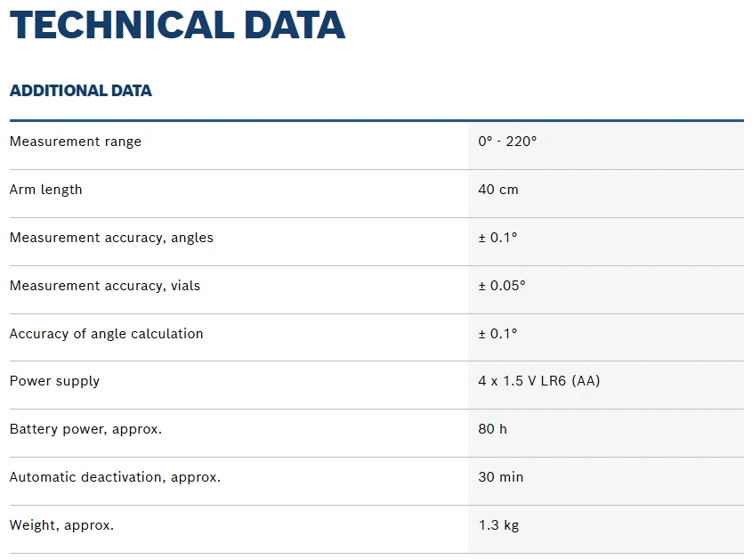
Task: Select Battery power, approx. label
Action: tap(85, 429)
